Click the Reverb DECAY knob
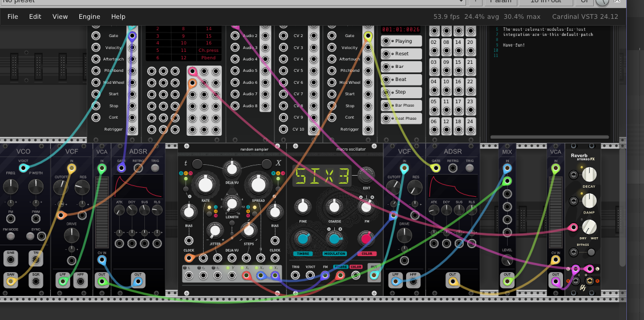This screenshot has width=644, height=320. click(589, 175)
